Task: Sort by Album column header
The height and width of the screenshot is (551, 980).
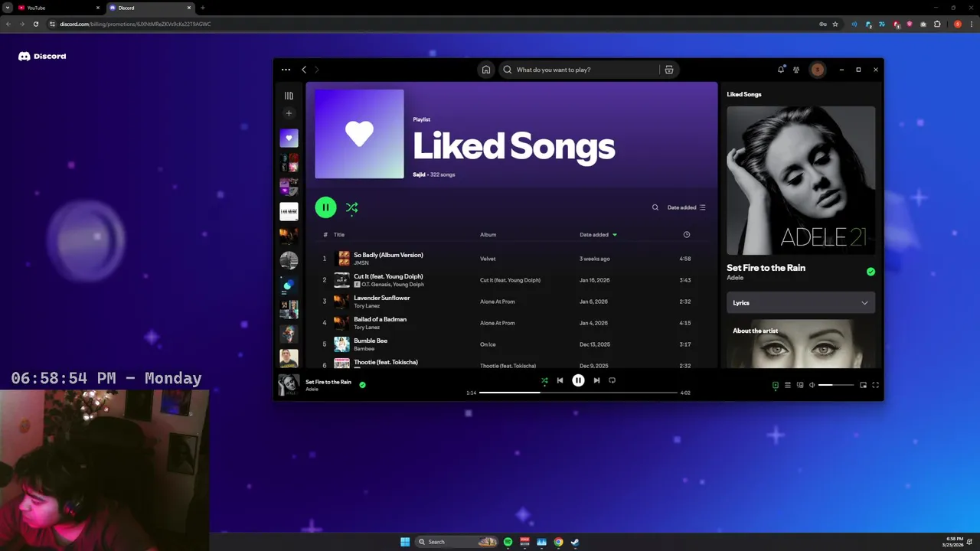Action: point(488,235)
